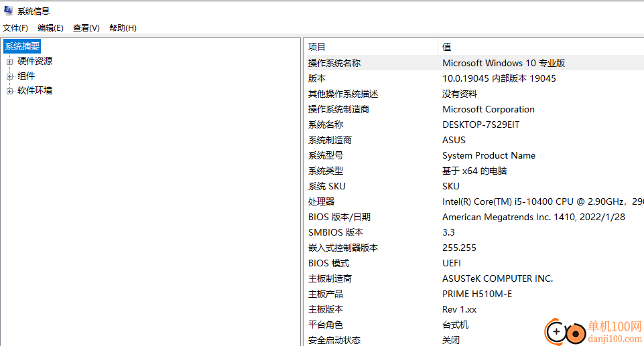Open the 查看(V) menu
The width and height of the screenshot is (644, 346).
(86, 28)
